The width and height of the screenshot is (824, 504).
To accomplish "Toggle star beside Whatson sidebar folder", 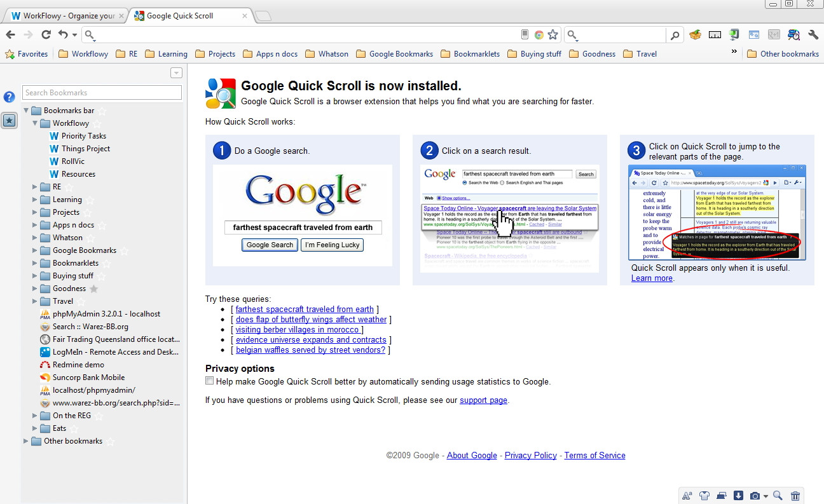I will pos(91,238).
